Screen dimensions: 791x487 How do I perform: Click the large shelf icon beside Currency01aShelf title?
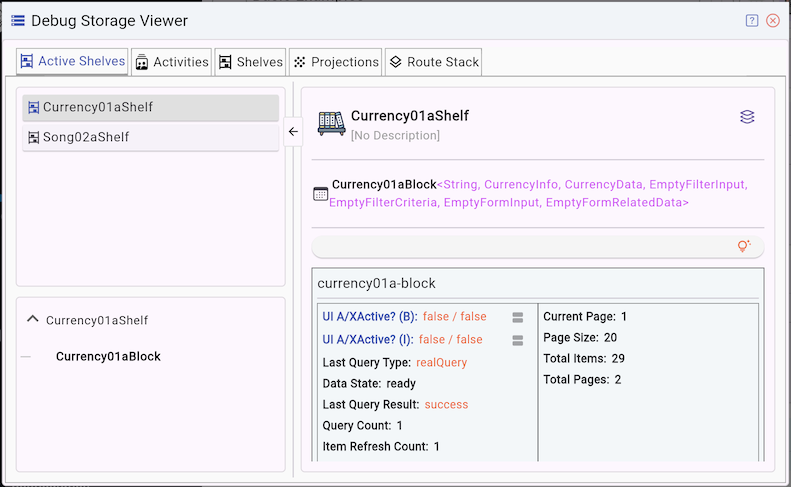pos(331,123)
